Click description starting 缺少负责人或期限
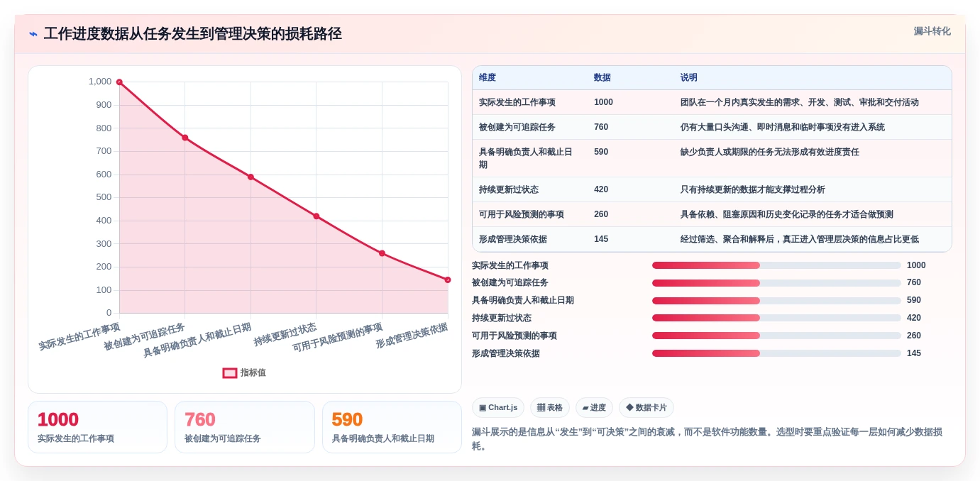 tap(770, 152)
